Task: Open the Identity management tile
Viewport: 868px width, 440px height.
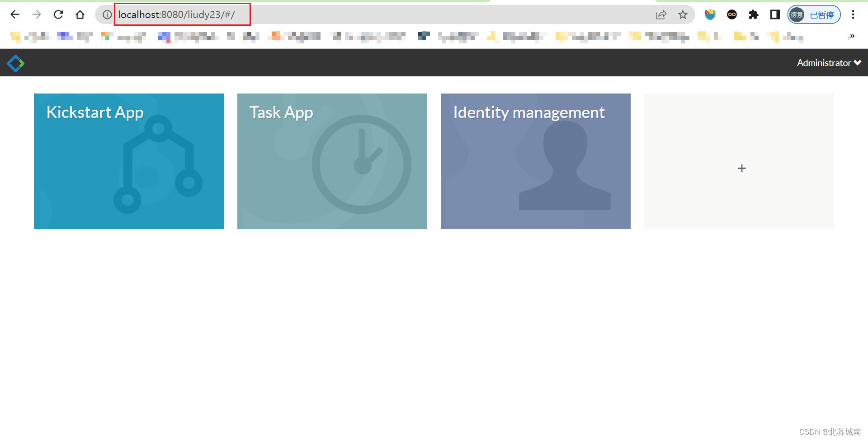Action: tap(536, 161)
